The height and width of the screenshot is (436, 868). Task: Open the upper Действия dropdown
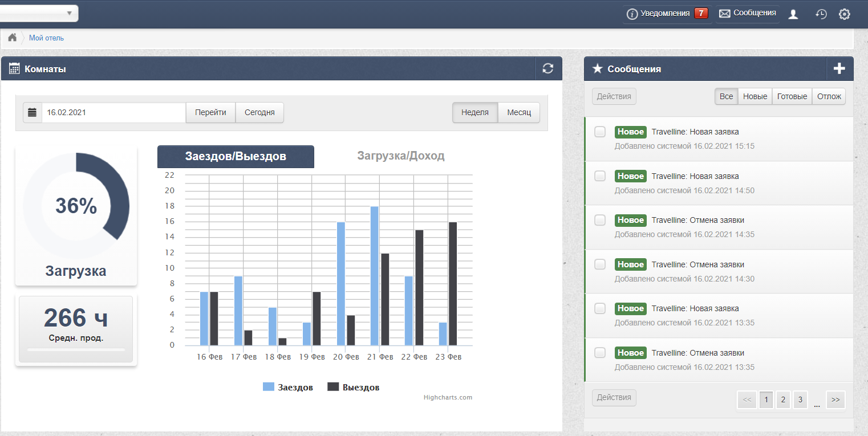pyautogui.click(x=614, y=96)
